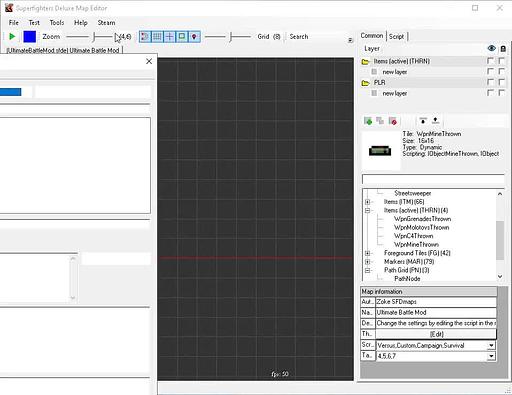
Task: Toggle the map marker pin icon
Action: click(194, 36)
